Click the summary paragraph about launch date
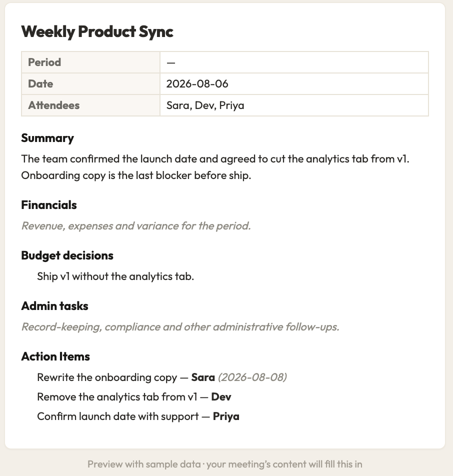This screenshot has width=453, height=476. [215, 167]
